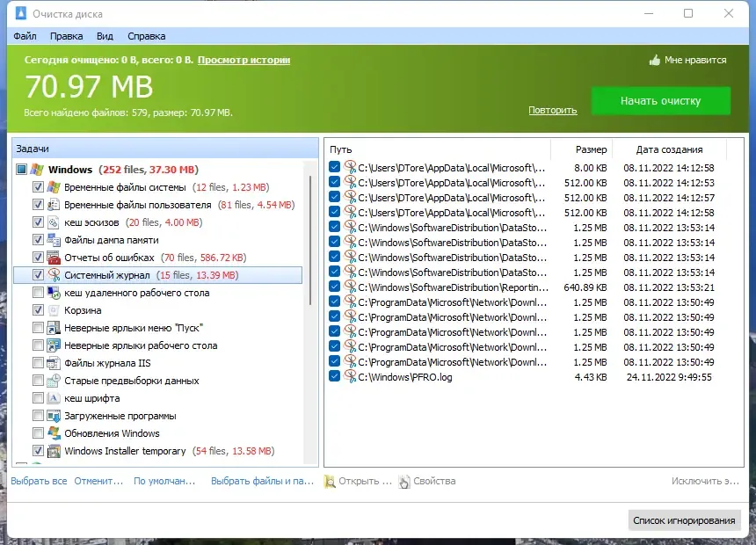Click the 4.43 KB size cell
The height and width of the screenshot is (545, 756).
click(x=590, y=377)
